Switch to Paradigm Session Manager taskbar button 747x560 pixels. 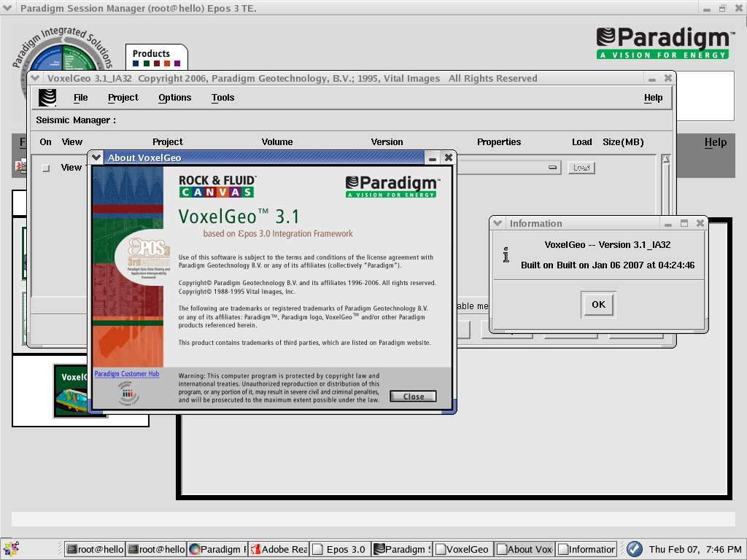click(402, 549)
